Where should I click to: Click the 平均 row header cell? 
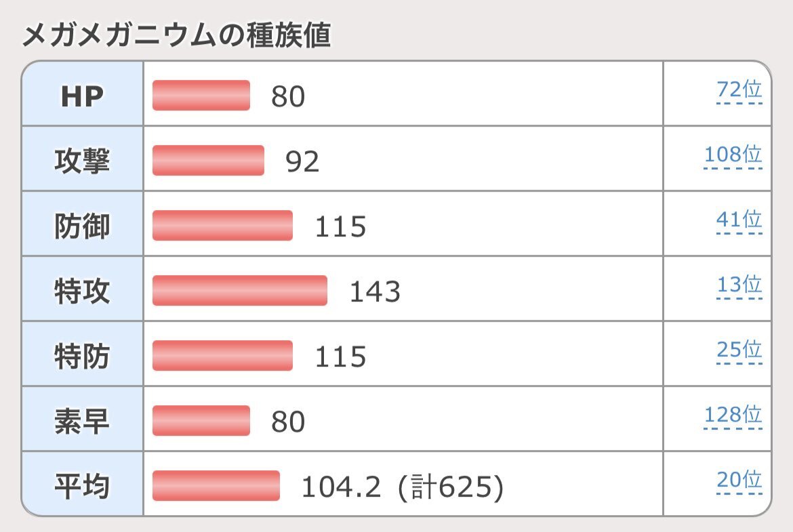82,487
